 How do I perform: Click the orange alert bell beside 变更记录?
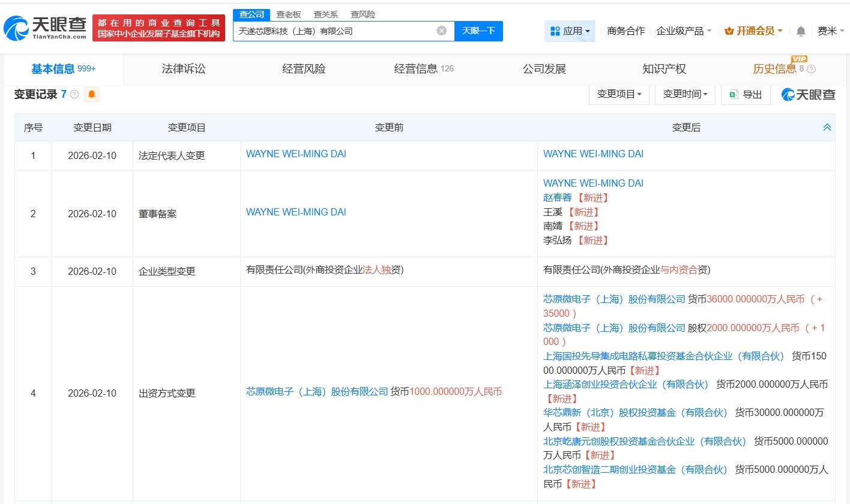92,94
